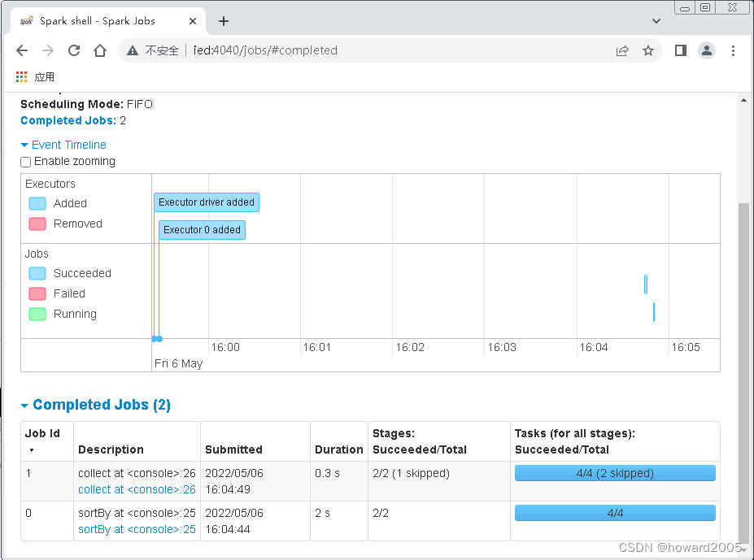
Task: Open the browser home page
Action: 100,50
